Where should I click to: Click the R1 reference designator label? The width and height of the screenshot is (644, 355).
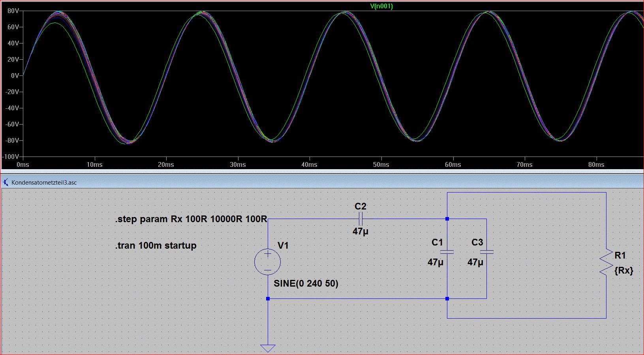click(x=620, y=255)
